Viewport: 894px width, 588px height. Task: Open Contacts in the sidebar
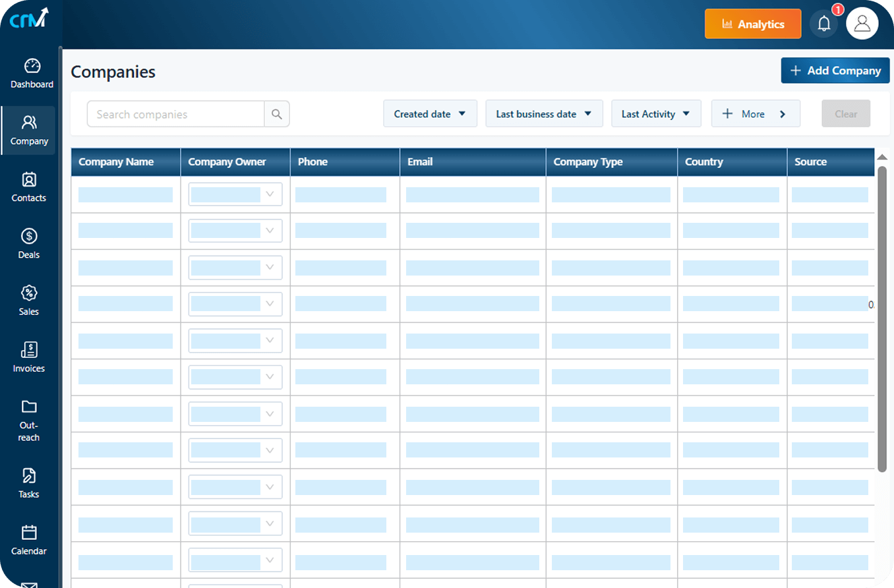pos(29,187)
